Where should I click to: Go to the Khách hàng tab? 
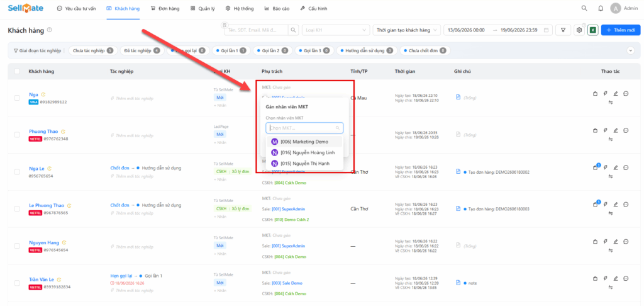(x=123, y=8)
